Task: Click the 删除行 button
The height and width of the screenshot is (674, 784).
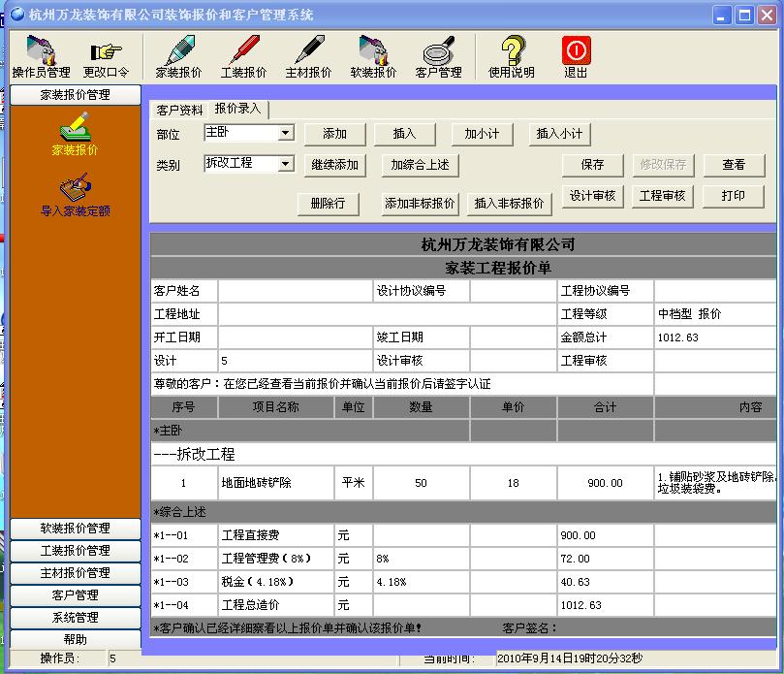Action: (x=328, y=204)
